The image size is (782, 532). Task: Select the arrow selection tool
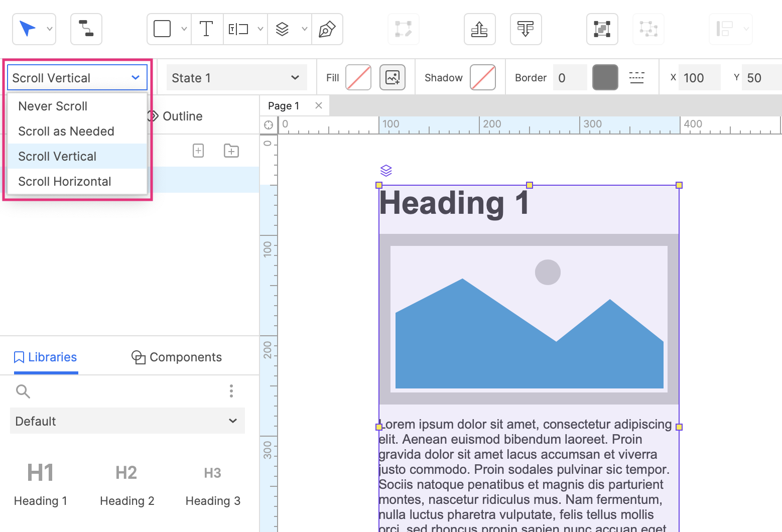coord(28,29)
